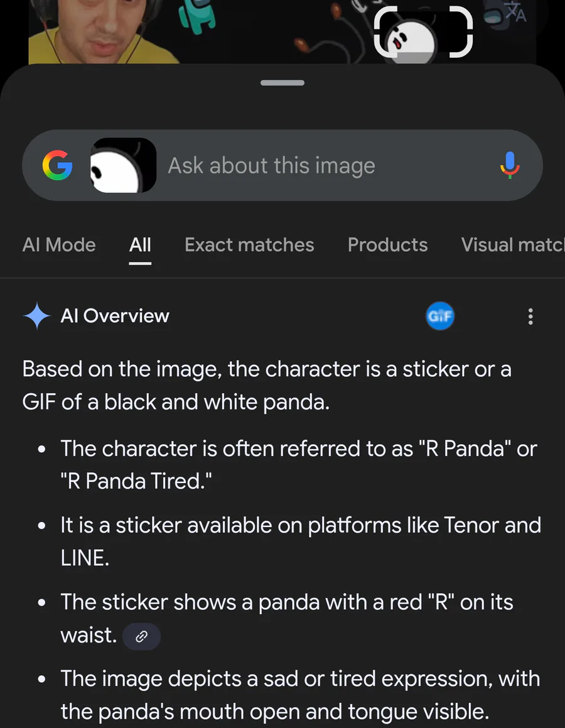This screenshot has width=565, height=728.
Task: Open the link chip after "waist."
Action: 141,636
